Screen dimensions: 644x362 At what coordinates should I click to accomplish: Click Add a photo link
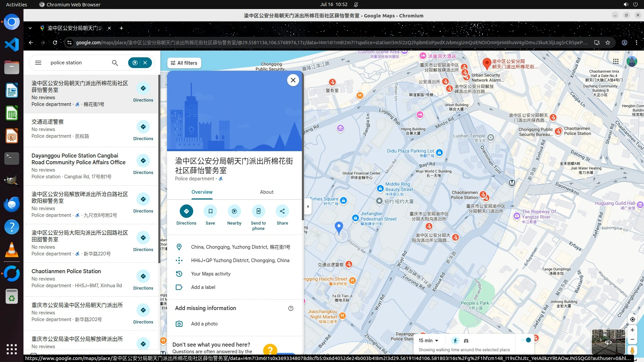[x=204, y=324]
